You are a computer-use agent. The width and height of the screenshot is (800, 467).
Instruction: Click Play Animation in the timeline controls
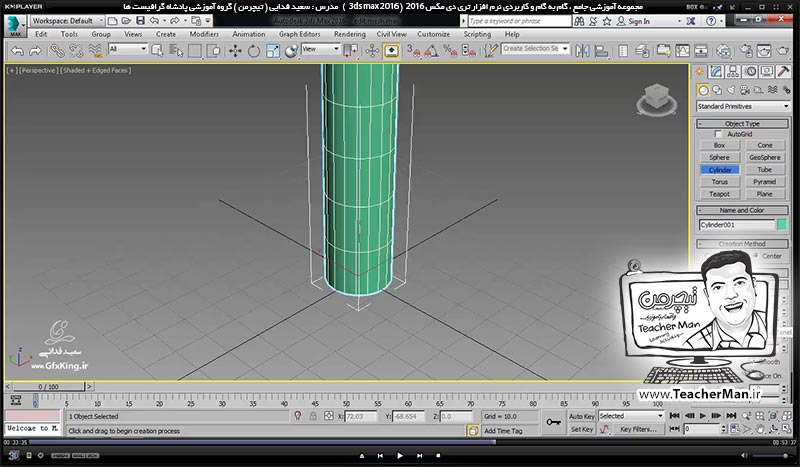[703, 416]
